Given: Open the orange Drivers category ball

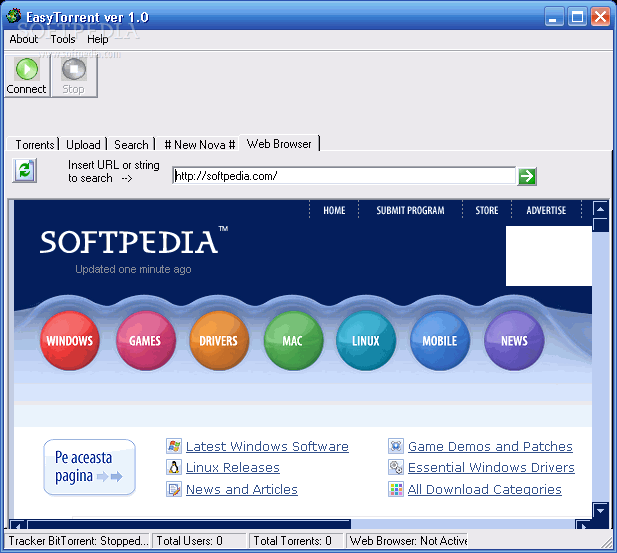Looking at the screenshot, I should point(219,340).
